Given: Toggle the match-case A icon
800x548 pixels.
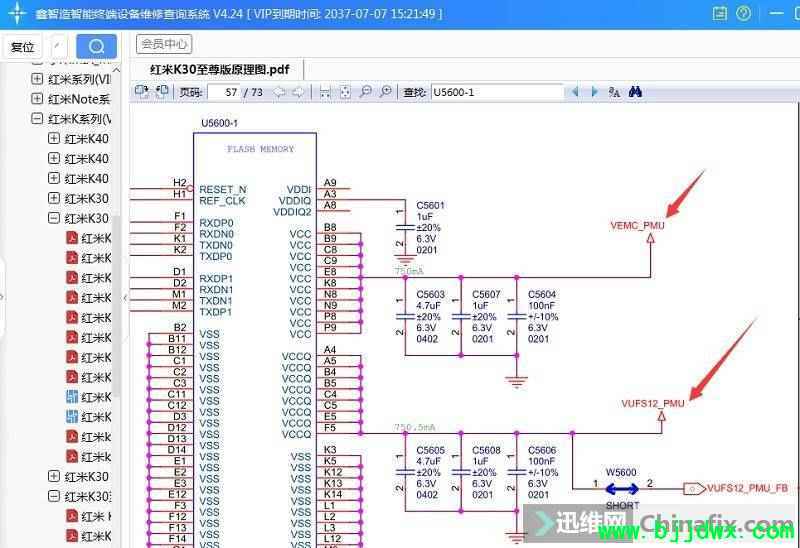Looking at the screenshot, I should (x=614, y=92).
